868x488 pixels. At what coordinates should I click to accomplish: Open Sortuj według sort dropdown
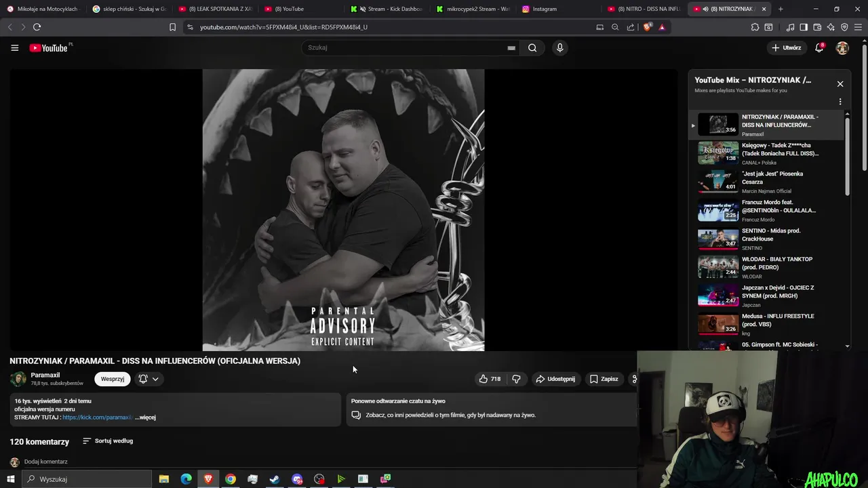click(108, 441)
